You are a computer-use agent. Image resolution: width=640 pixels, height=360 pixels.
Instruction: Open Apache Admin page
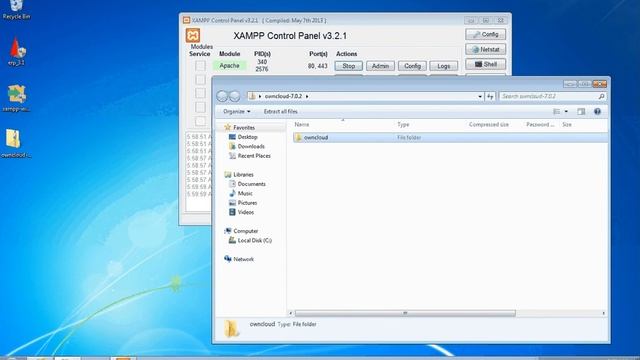[380, 66]
